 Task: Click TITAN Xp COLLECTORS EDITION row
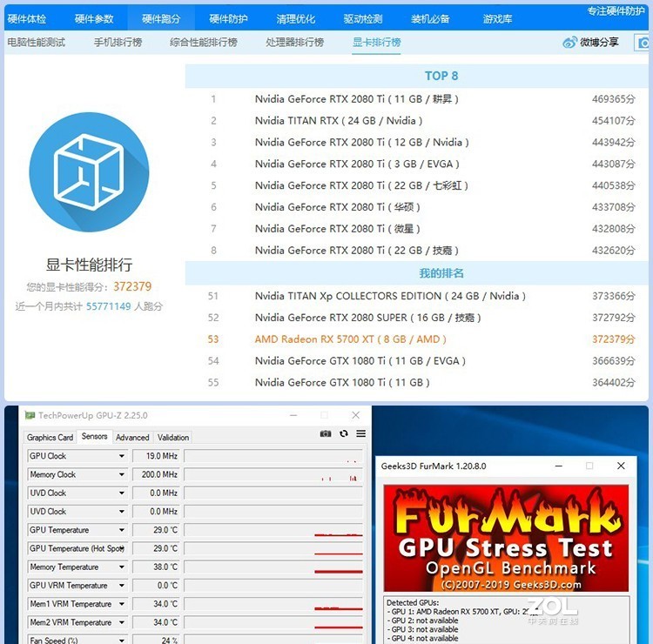tap(417, 296)
